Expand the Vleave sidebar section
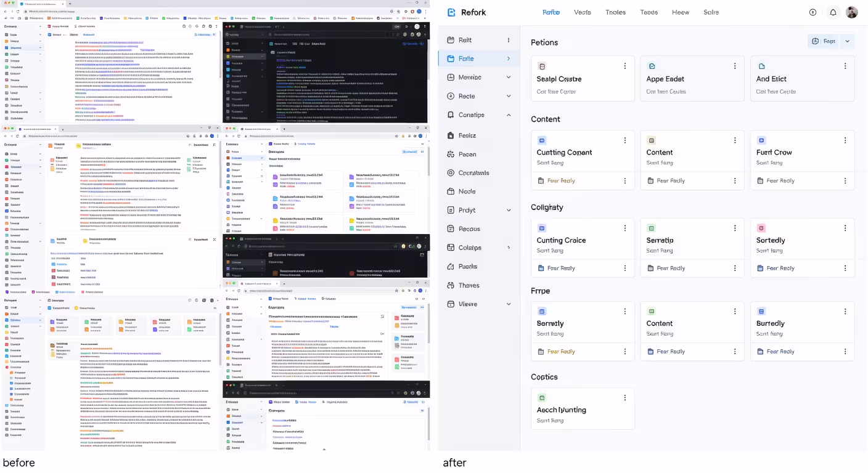The height and width of the screenshot is (473, 868). (x=509, y=304)
